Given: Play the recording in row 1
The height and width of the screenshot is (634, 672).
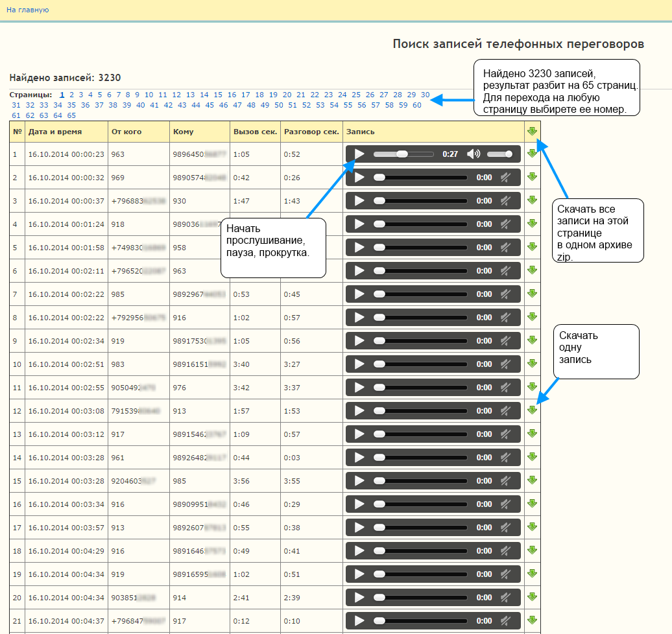Looking at the screenshot, I should [359, 154].
